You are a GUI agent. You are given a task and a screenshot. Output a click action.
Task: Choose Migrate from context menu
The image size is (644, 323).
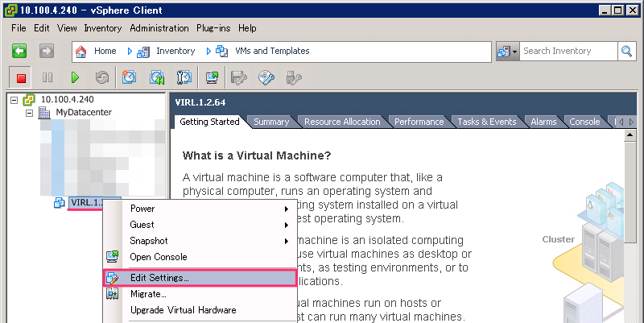click(x=200, y=294)
